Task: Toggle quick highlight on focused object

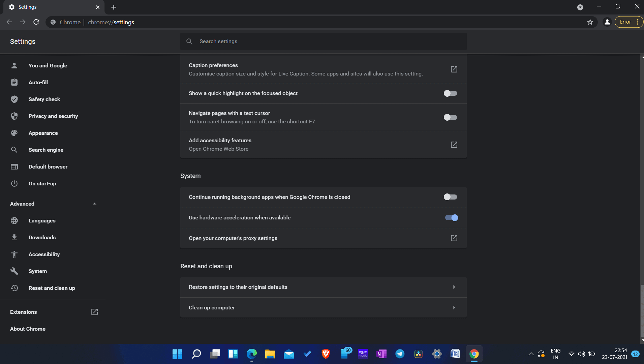Action: coord(450,93)
